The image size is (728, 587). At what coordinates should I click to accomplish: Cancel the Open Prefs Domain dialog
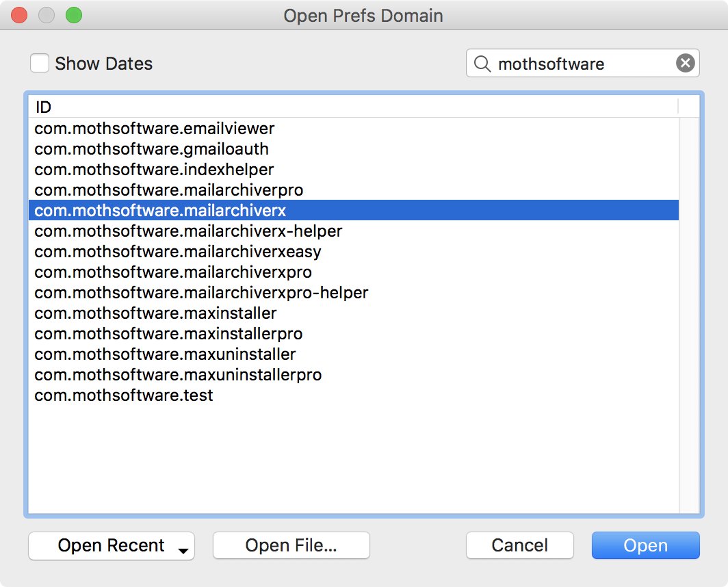click(519, 546)
